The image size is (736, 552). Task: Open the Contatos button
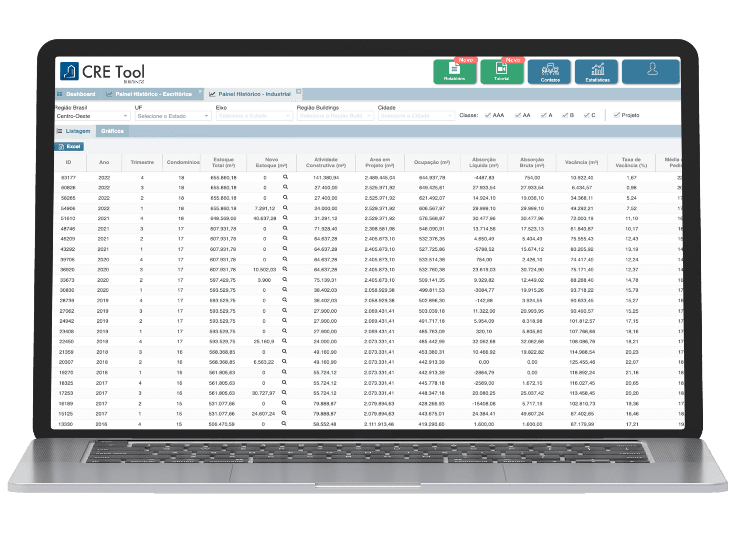(x=549, y=72)
